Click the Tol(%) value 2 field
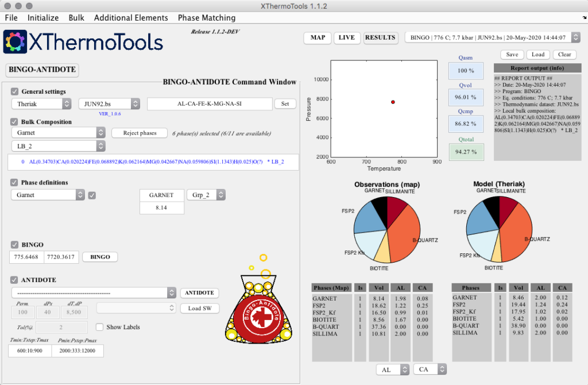 (x=61, y=327)
